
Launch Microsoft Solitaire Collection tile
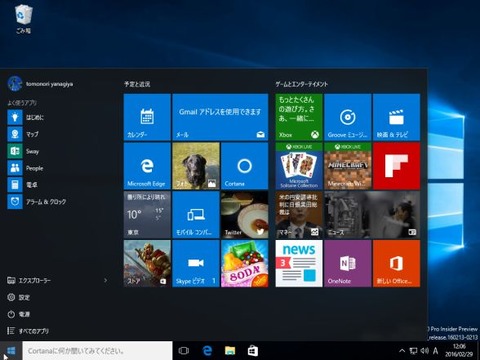coord(299,166)
